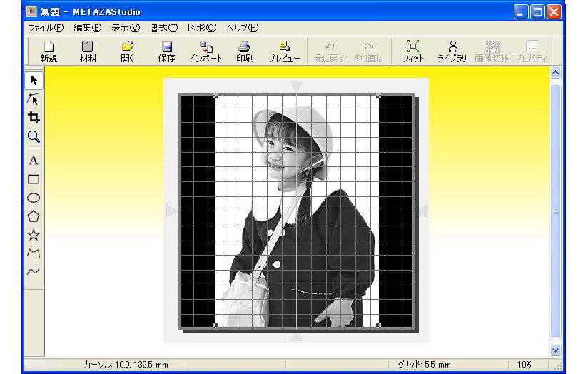Open the 編集(E) menu

(x=88, y=28)
